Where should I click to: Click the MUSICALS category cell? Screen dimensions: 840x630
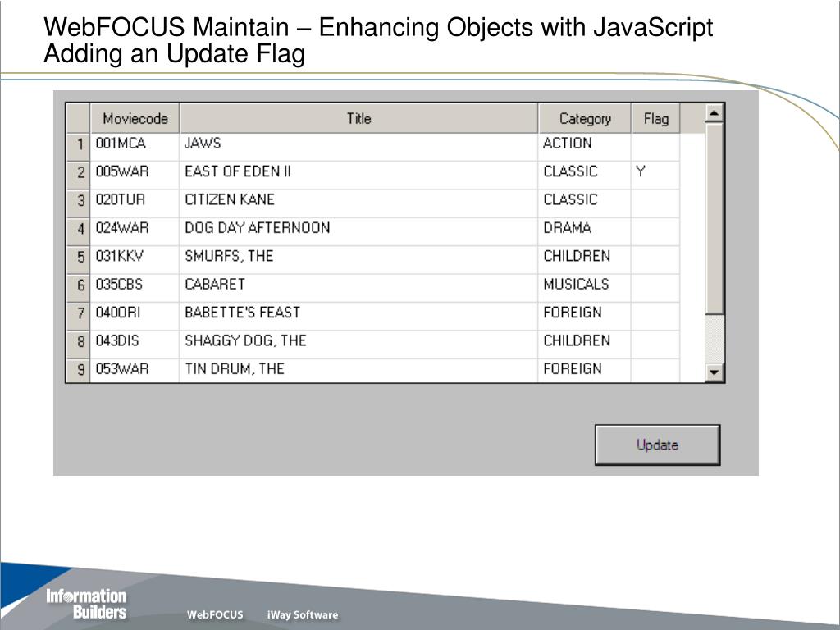pos(584,288)
